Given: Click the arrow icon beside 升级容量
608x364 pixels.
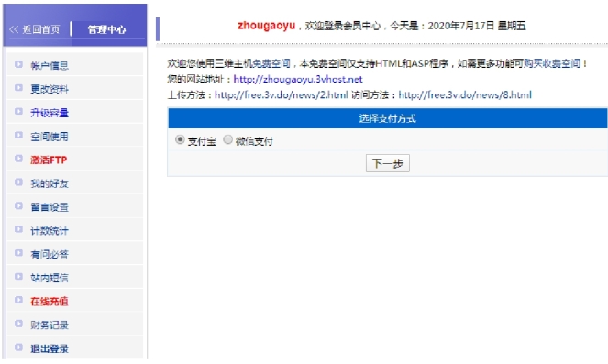Looking at the screenshot, I should point(18,112).
